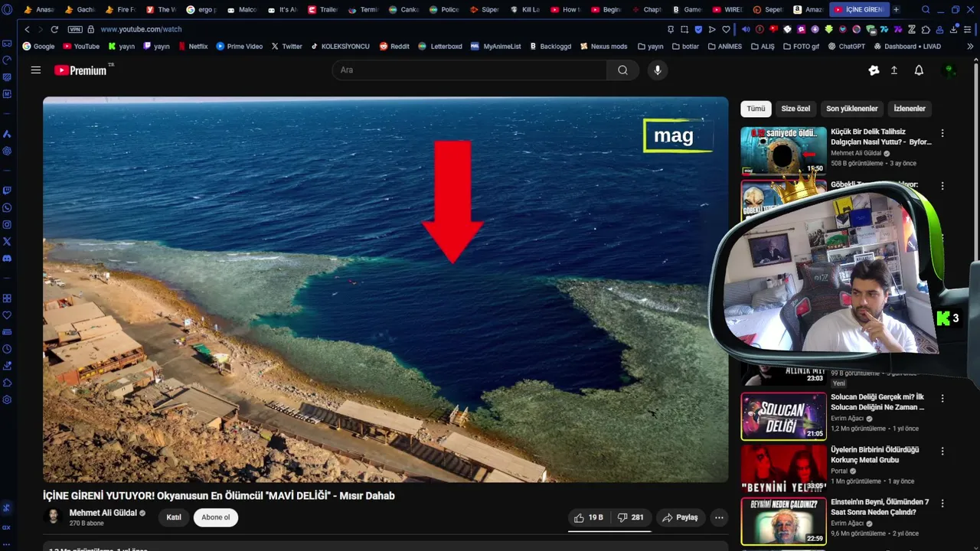Take a snapshot with toolbar capture icon
This screenshot has width=980, height=551.
point(684,29)
